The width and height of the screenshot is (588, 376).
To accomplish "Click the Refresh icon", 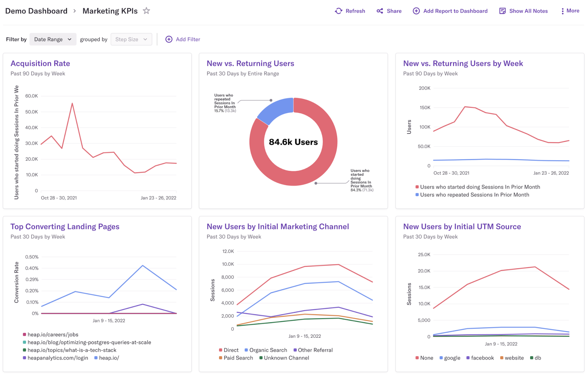I will (338, 11).
